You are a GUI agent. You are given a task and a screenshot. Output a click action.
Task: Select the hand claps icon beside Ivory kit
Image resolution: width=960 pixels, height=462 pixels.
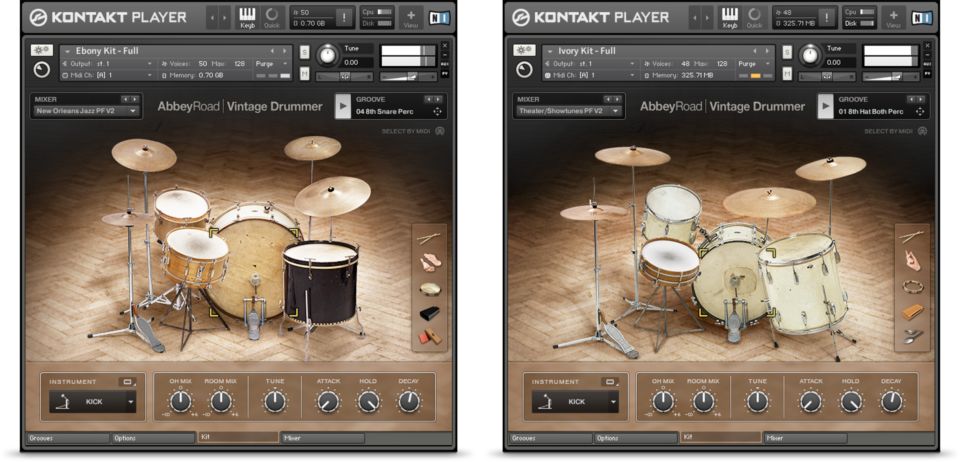[911, 261]
